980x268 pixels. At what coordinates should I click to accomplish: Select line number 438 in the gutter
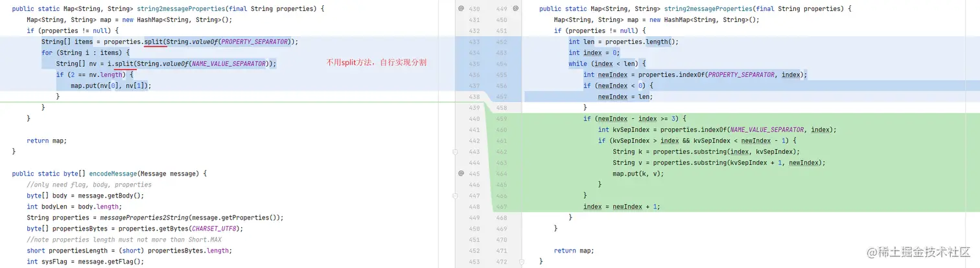point(474,96)
